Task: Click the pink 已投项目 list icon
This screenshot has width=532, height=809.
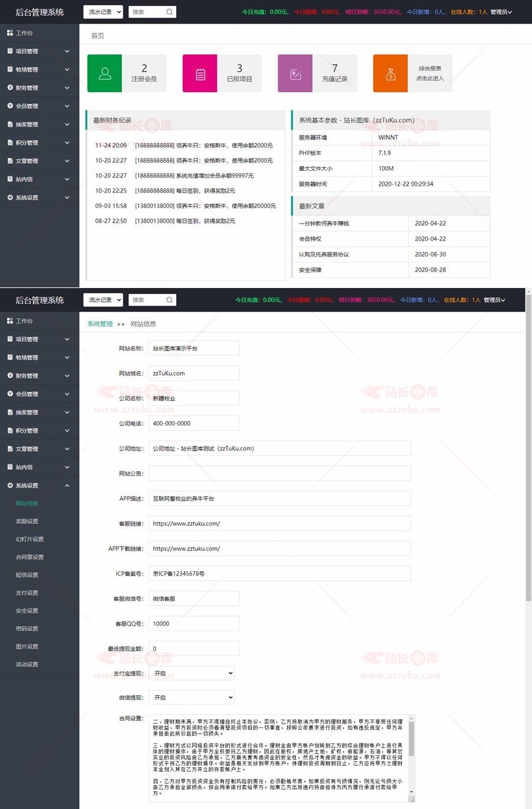Action: pyautogui.click(x=200, y=73)
